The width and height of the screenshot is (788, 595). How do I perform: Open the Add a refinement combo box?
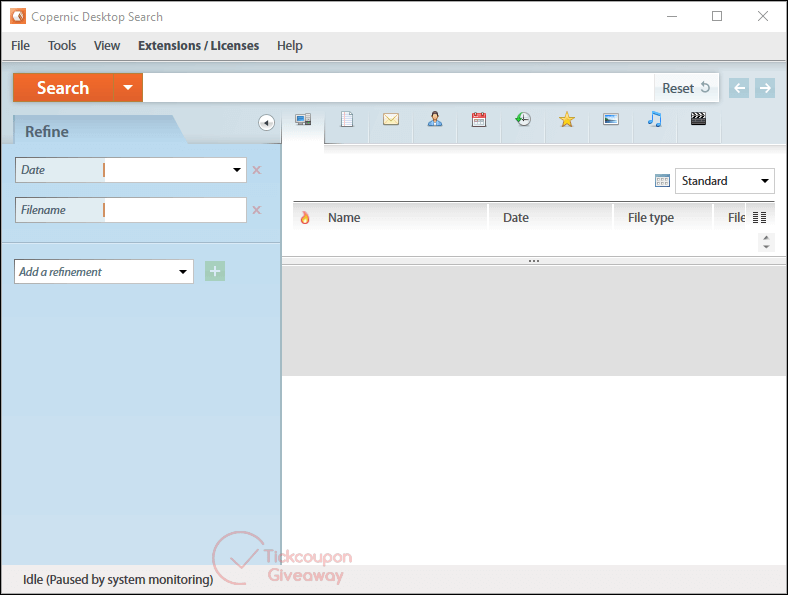tap(104, 271)
